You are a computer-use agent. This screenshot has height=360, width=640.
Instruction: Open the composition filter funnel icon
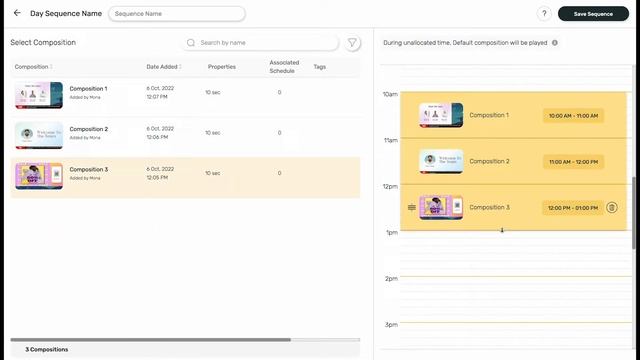pyautogui.click(x=352, y=42)
